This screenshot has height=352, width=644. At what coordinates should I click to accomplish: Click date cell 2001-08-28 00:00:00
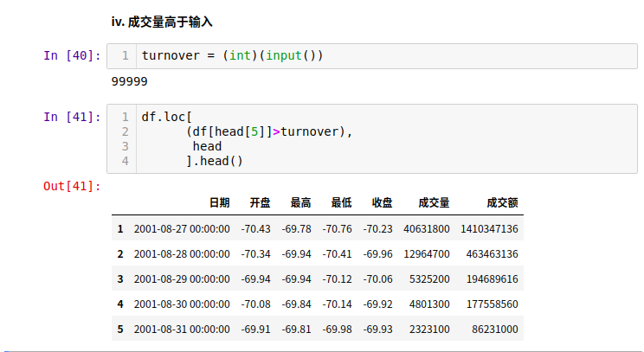(182, 254)
